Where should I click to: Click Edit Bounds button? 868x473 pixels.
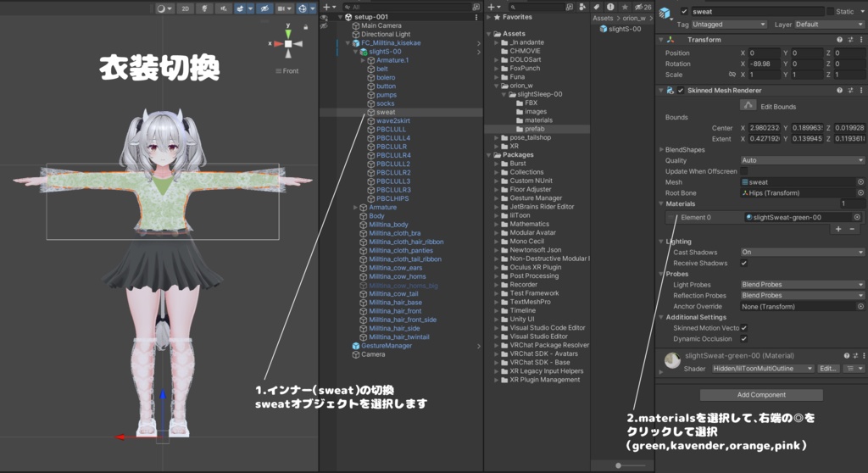coord(748,105)
